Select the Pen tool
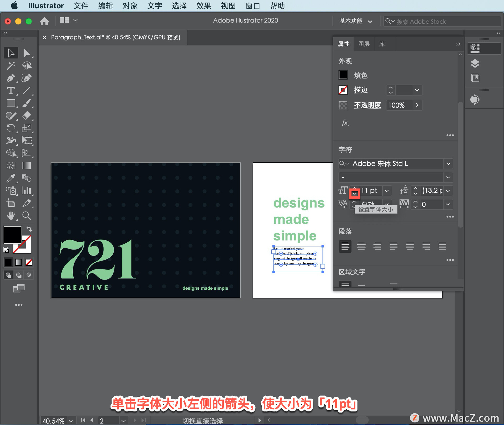The height and width of the screenshot is (425, 504). coord(10,78)
